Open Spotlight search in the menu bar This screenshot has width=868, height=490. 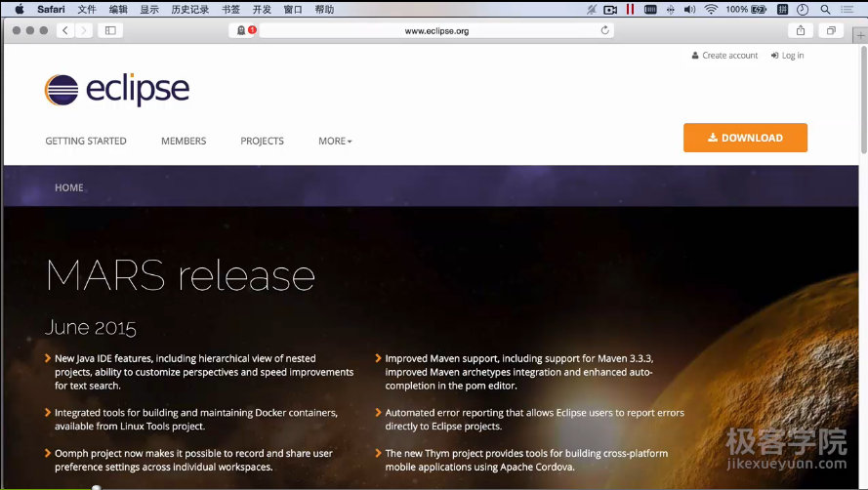pyautogui.click(x=826, y=9)
